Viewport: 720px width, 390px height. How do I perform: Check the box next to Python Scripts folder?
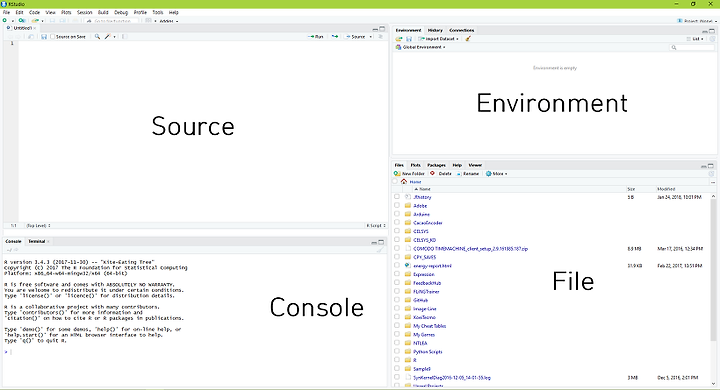pos(397,351)
